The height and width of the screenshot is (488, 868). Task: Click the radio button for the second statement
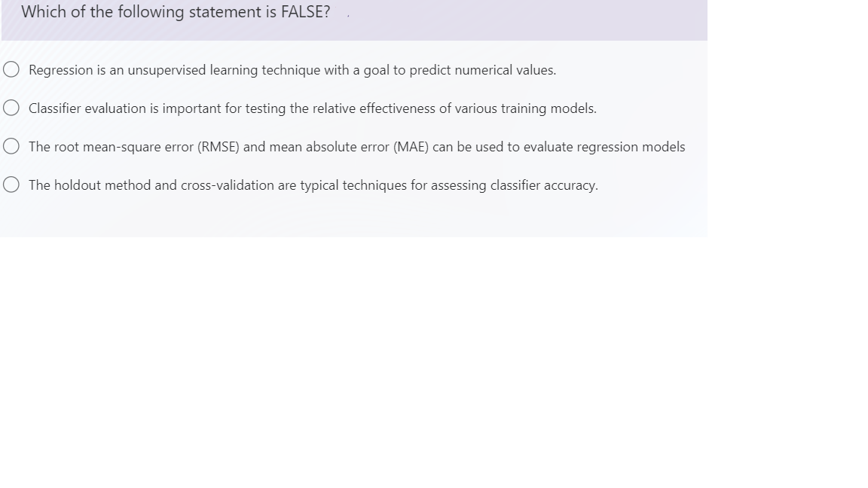point(11,108)
